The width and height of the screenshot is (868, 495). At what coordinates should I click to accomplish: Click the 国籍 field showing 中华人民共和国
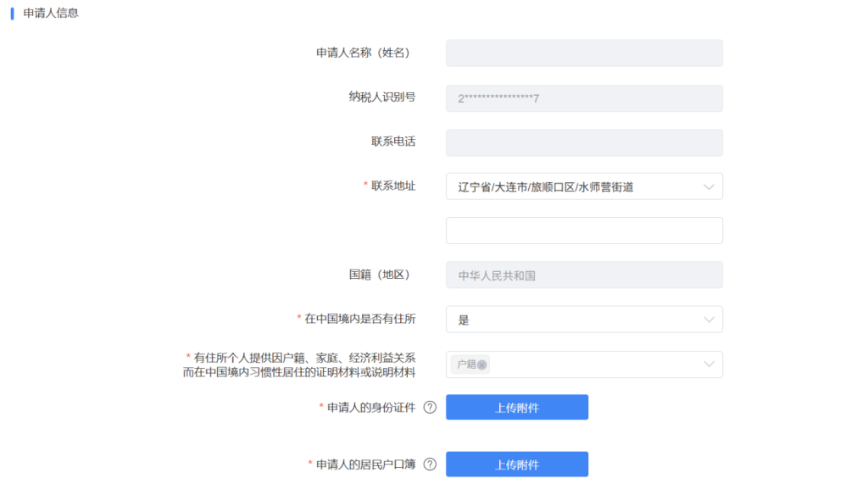[x=584, y=275]
